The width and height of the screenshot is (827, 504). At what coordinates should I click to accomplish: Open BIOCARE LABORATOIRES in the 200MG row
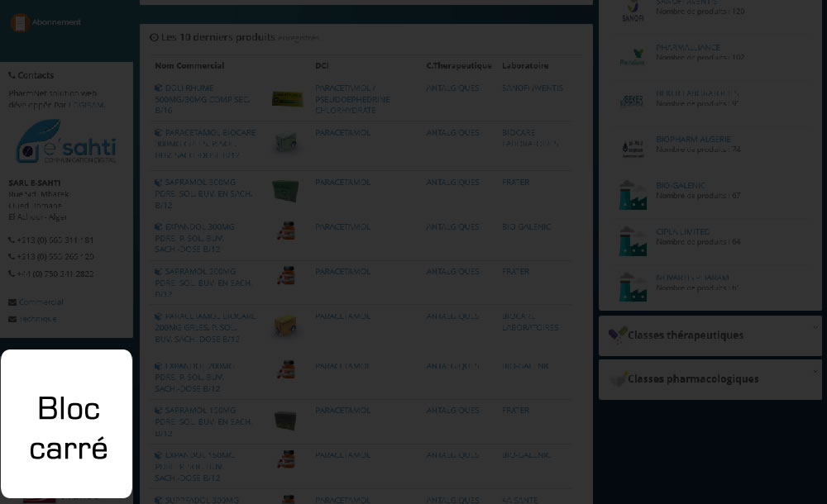tap(530, 321)
